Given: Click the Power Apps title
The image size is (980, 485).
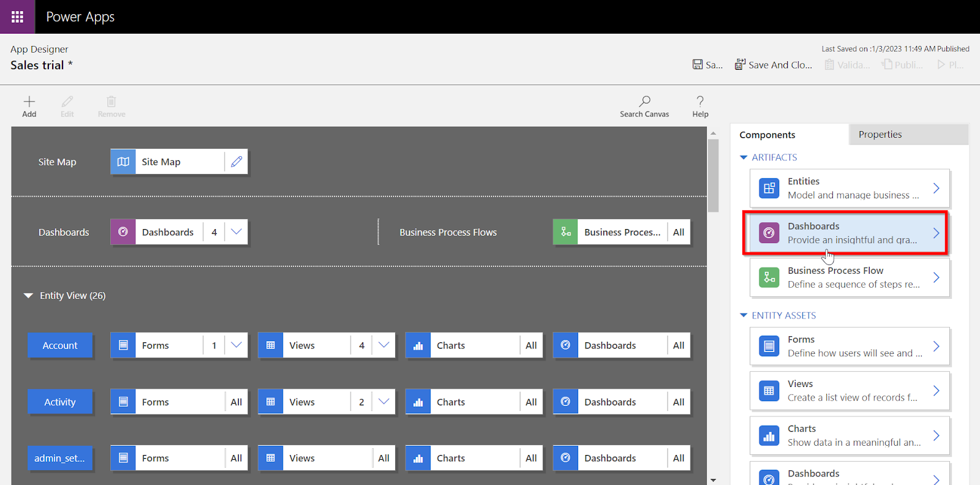Looking at the screenshot, I should click(x=80, y=17).
